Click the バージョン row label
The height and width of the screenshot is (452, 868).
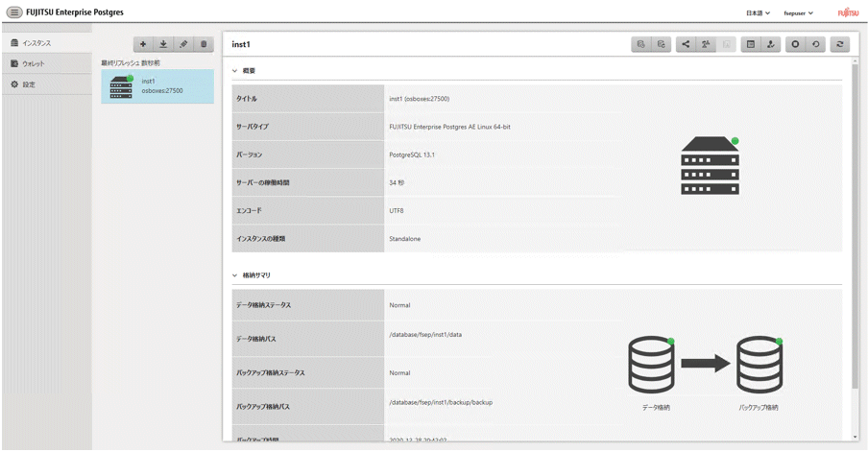pos(249,155)
